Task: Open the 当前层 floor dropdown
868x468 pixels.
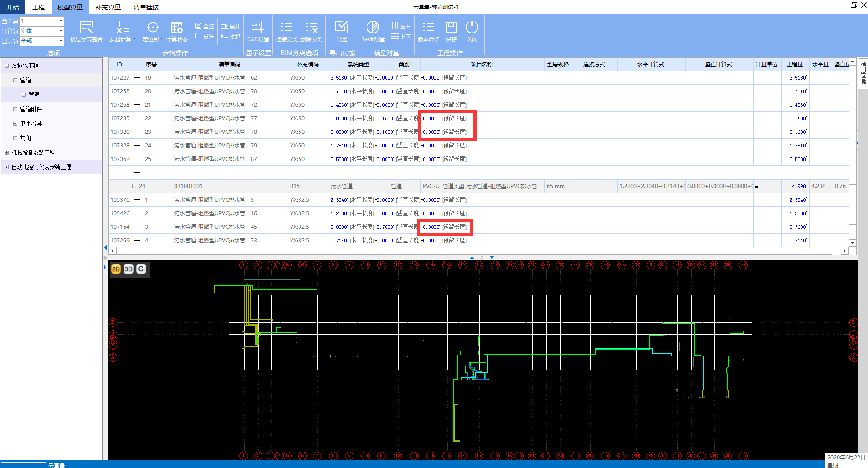Action: (x=61, y=21)
